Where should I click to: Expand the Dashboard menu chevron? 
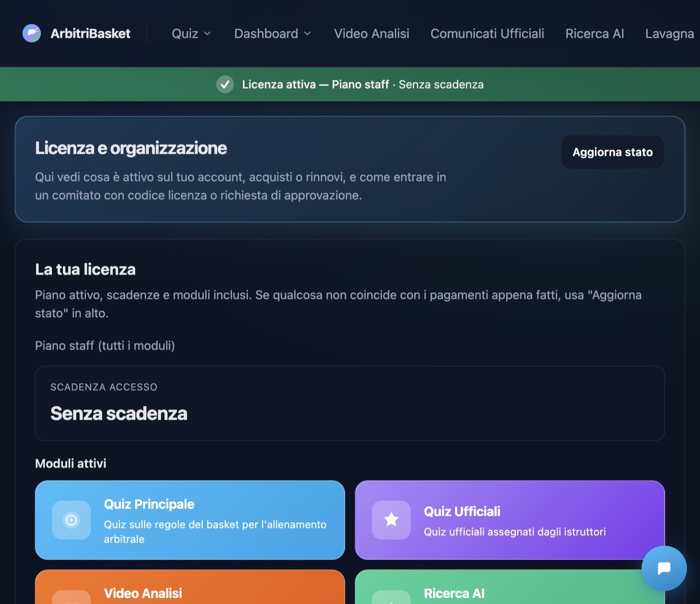click(307, 33)
